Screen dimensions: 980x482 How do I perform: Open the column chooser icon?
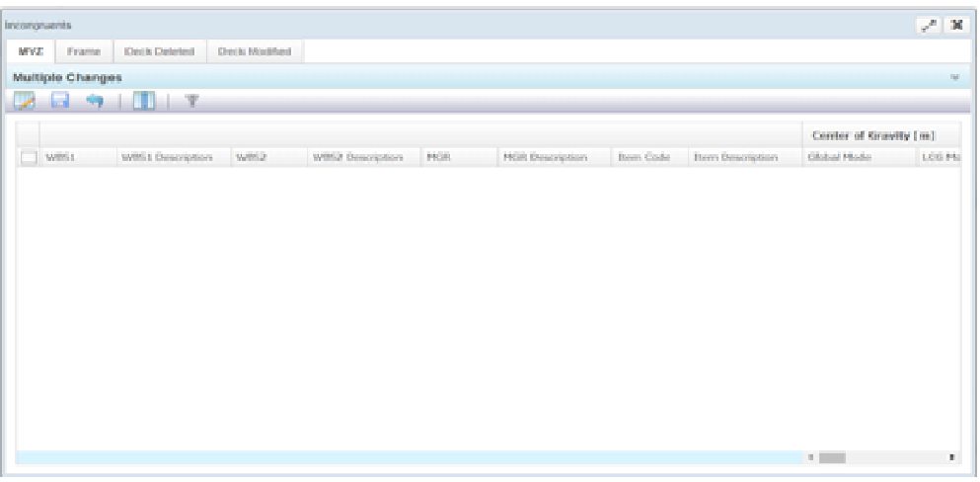click(144, 101)
